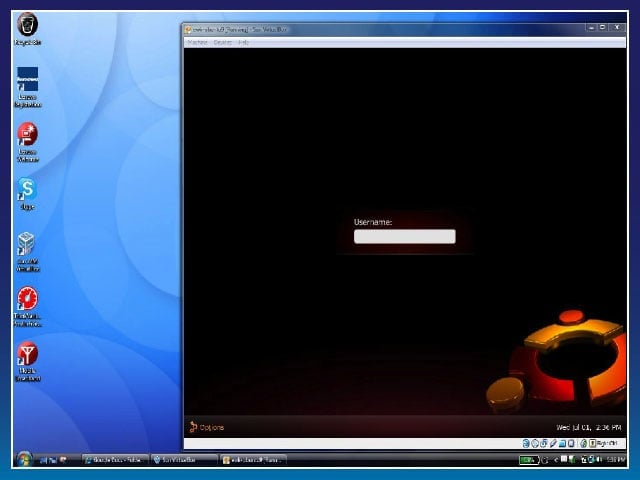Image resolution: width=640 pixels, height=480 pixels.
Task: Show hidden tray icons with the chevron
Action: [x=556, y=460]
